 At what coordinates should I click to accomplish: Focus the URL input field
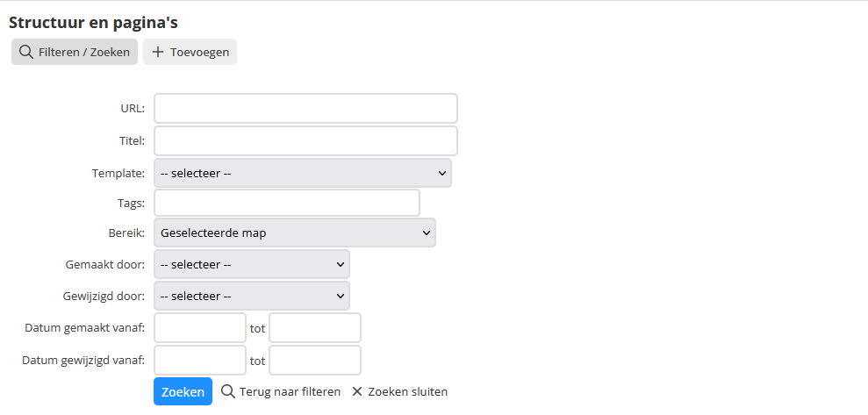click(x=305, y=109)
